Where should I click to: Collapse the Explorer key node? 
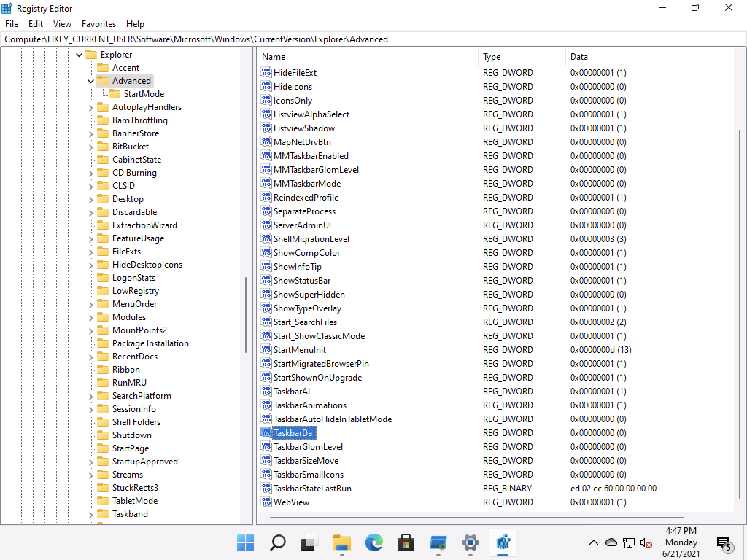point(79,55)
